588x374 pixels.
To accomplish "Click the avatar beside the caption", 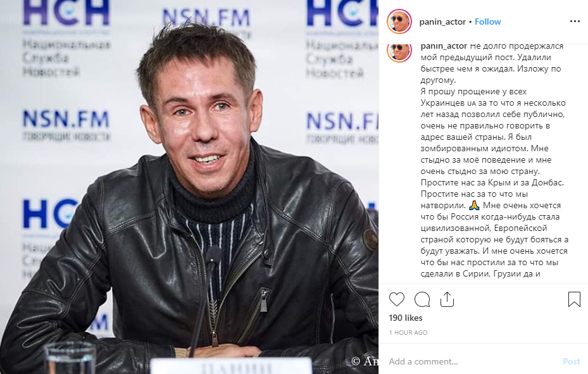I will pos(399,52).
